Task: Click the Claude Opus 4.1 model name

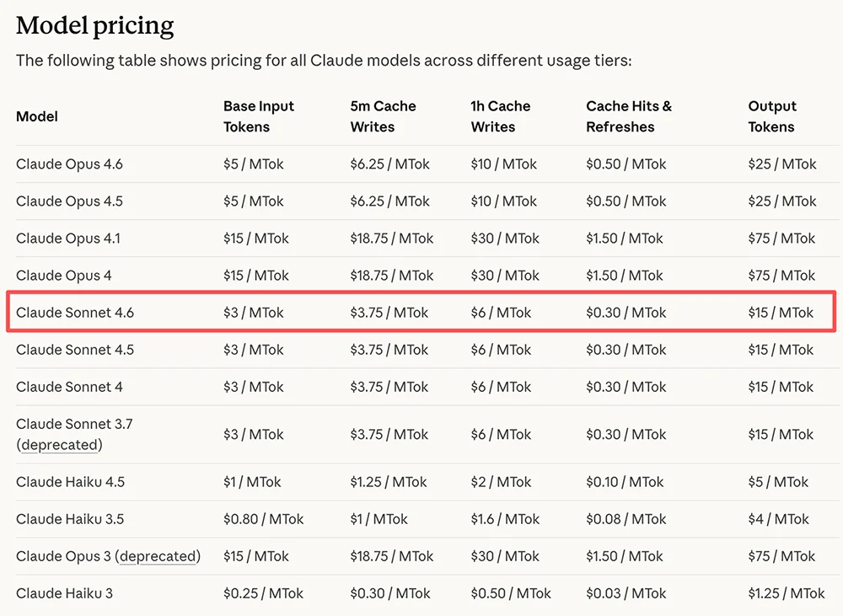Action: tap(68, 238)
